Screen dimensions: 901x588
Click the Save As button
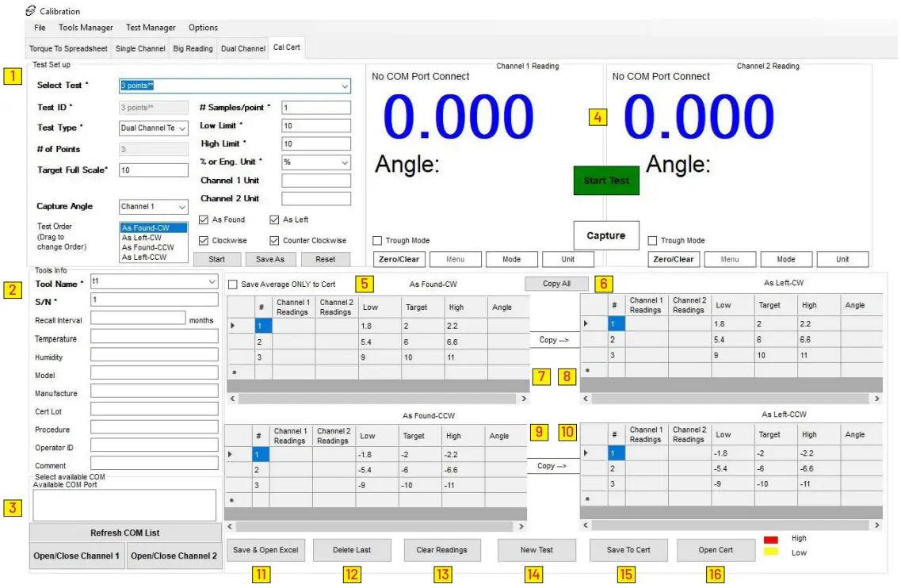270,260
